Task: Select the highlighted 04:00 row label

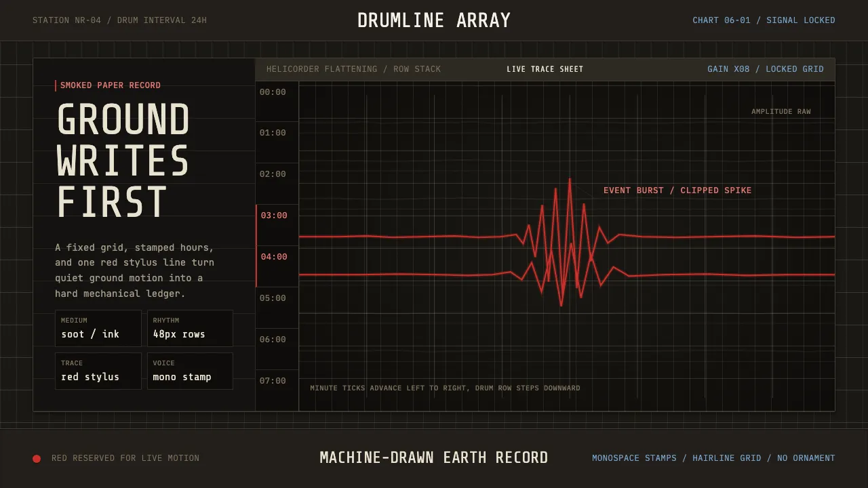Action: [x=274, y=257]
